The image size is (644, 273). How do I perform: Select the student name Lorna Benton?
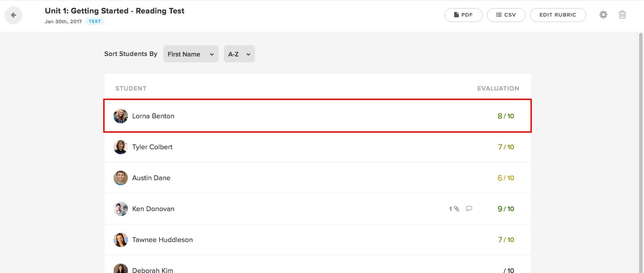[x=153, y=116]
